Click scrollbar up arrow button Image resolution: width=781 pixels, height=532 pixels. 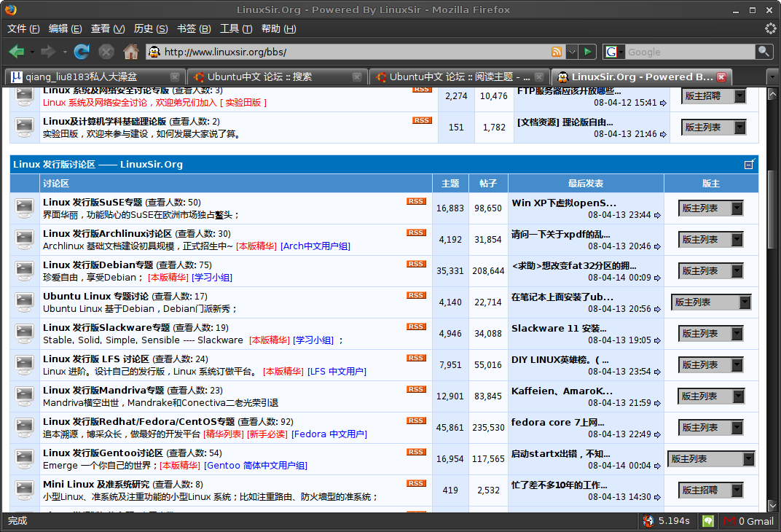tap(772, 94)
